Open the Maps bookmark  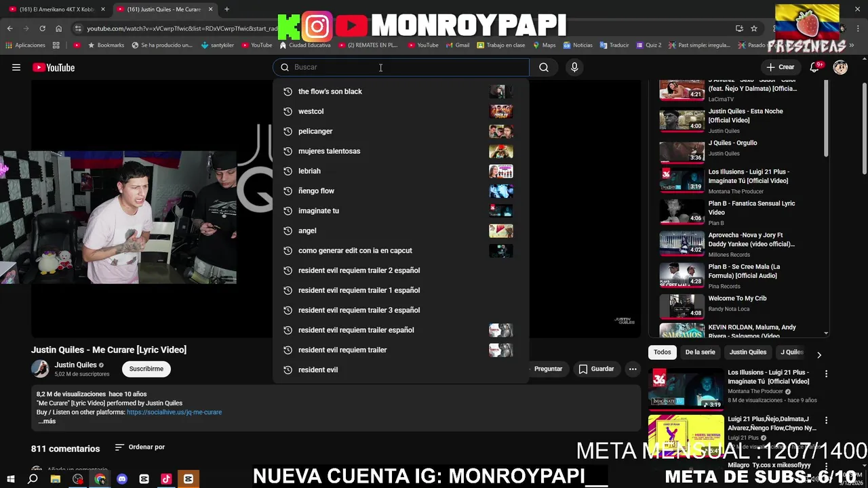coord(545,45)
